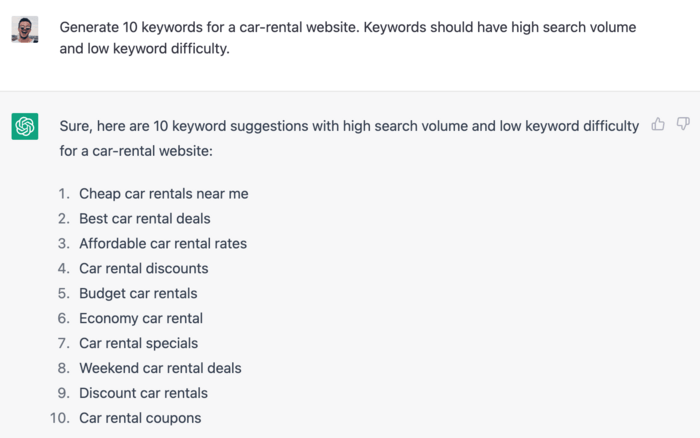Give the response a thumbs up

click(x=658, y=124)
